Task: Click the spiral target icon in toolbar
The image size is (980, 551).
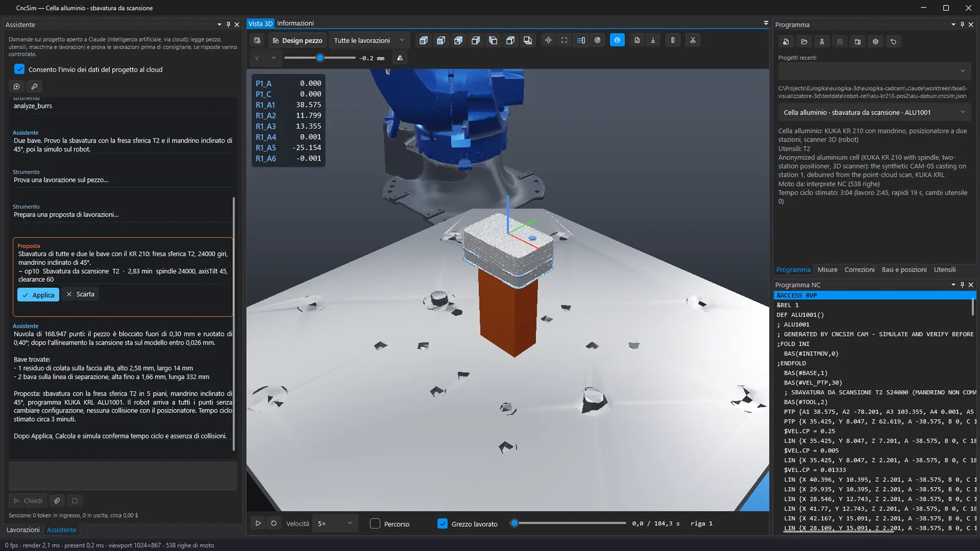Action: coord(597,40)
